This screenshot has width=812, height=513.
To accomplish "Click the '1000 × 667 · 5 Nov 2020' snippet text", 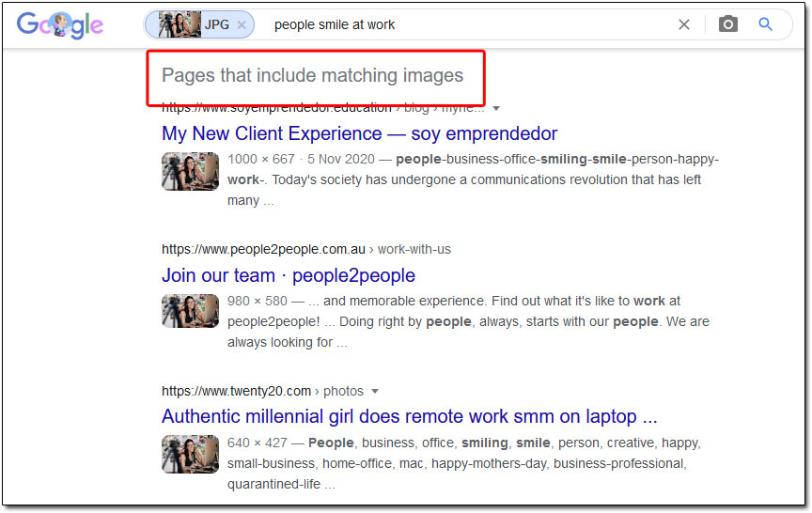I will click(x=301, y=159).
